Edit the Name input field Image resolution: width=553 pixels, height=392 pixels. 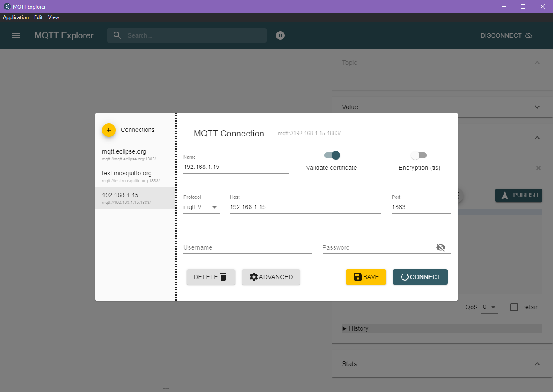point(236,167)
